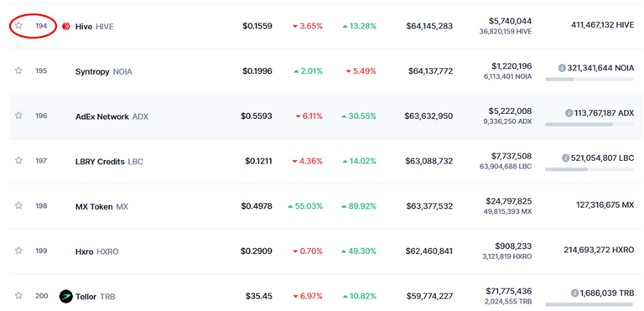Click info icon beside TRB circulating supply
Viewport: 644px width, 311px height.
pyautogui.click(x=575, y=293)
